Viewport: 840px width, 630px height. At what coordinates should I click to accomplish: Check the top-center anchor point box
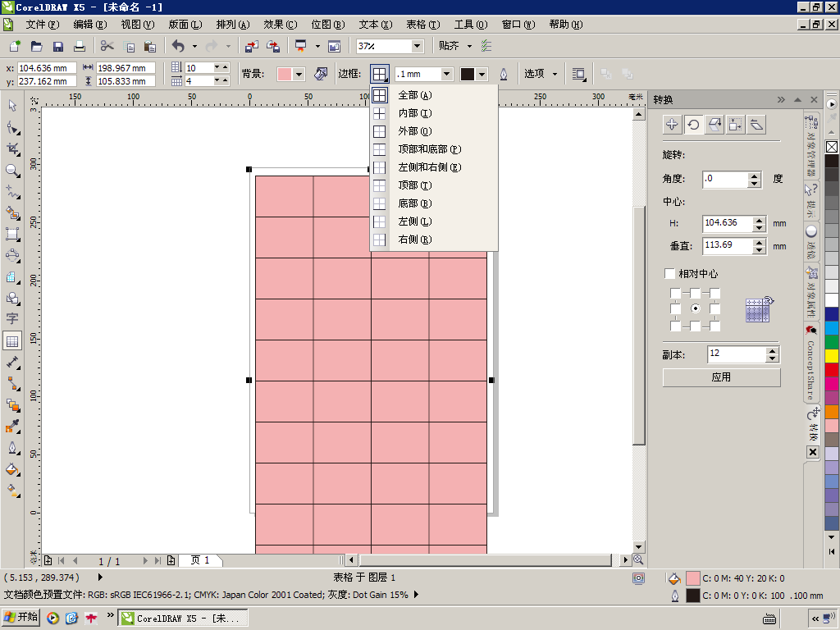click(695, 293)
